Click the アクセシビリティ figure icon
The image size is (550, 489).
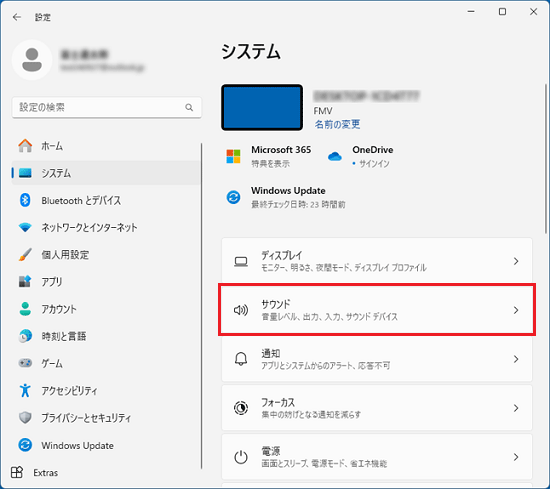(25, 390)
